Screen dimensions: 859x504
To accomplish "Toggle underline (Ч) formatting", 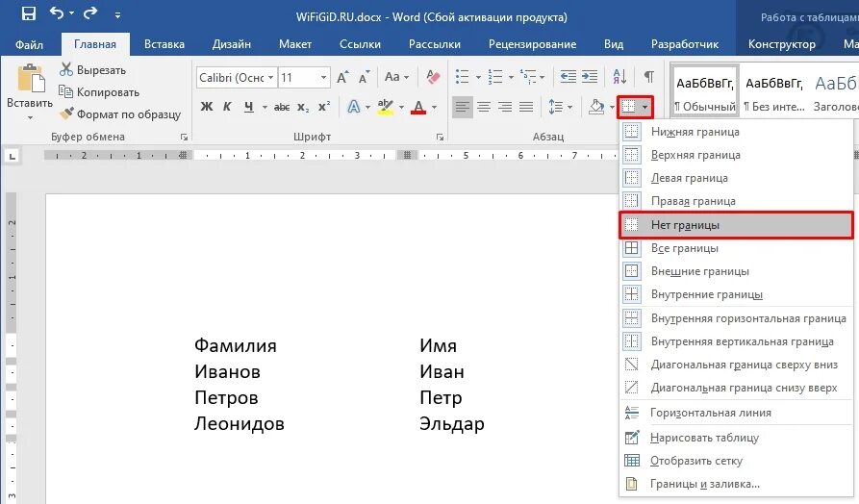I will pos(249,107).
